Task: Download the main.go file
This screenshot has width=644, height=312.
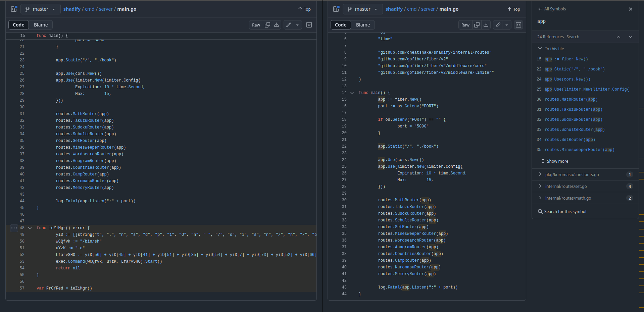Action: [x=276, y=25]
